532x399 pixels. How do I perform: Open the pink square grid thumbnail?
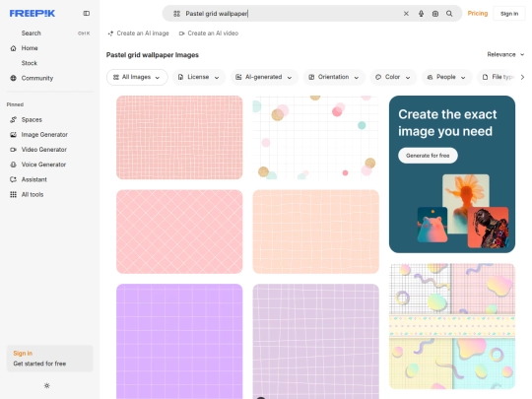(179, 137)
